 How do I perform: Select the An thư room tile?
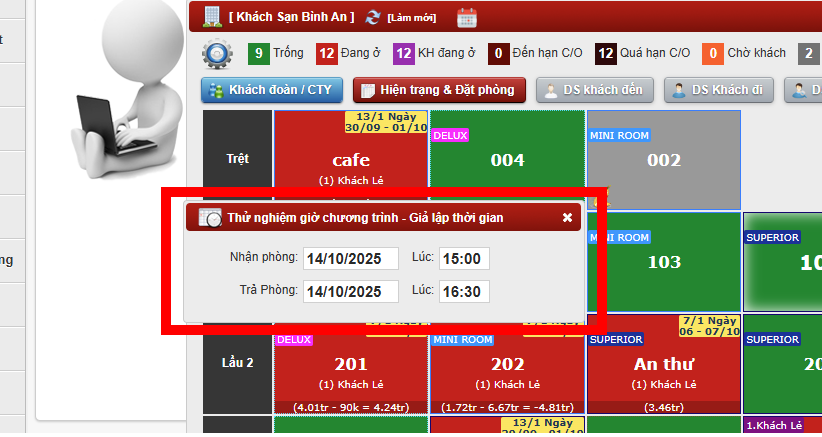pyautogui.click(x=664, y=364)
